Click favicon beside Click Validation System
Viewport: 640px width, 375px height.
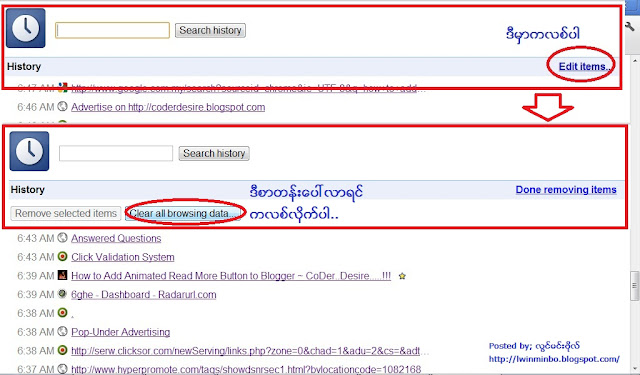[62, 256]
